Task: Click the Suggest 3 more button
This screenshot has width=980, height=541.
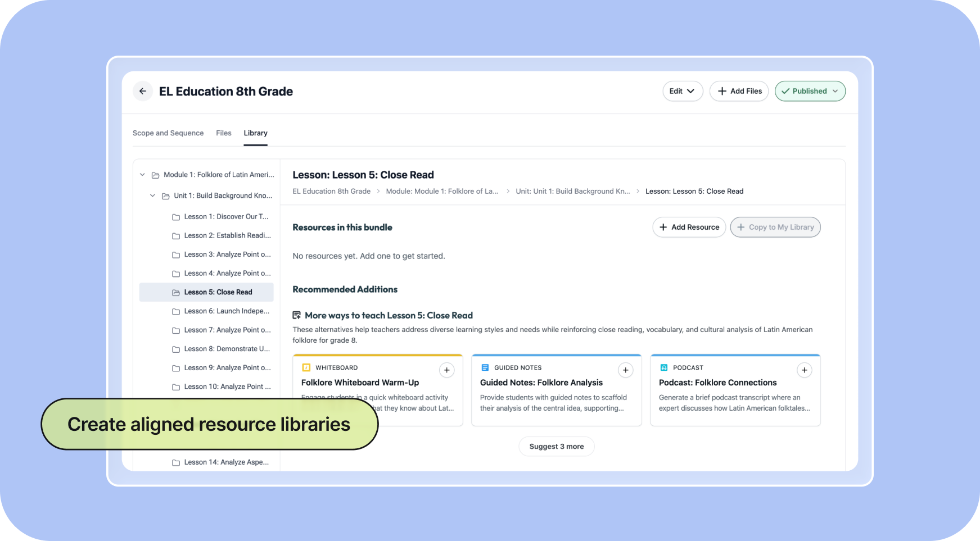Action: click(557, 447)
